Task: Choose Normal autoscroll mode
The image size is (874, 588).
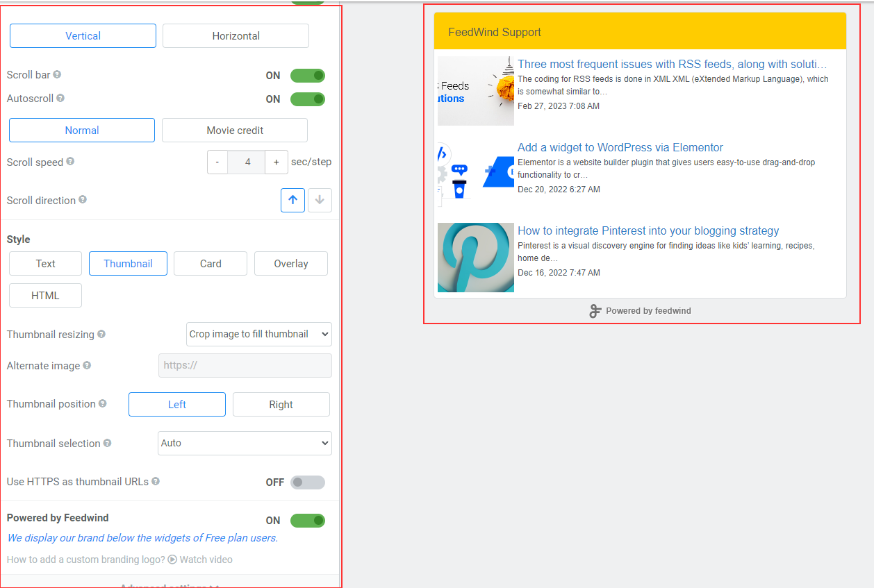Action: 82,130
